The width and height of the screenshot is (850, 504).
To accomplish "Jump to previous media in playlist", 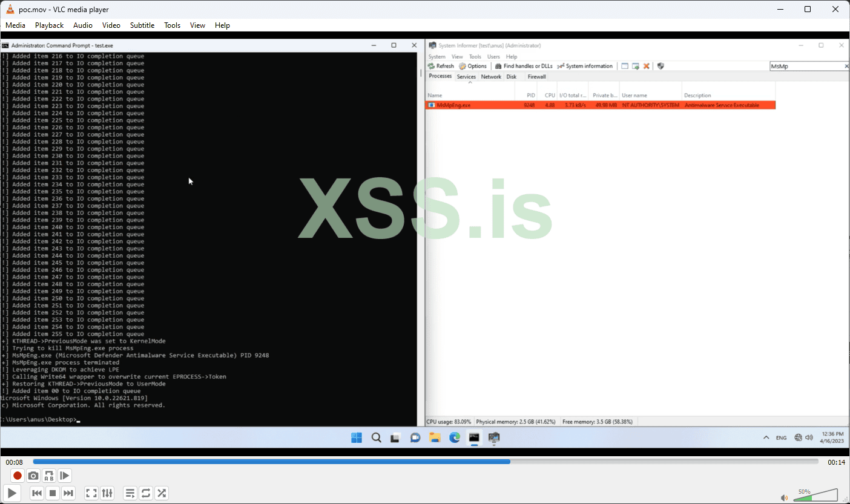I will [x=37, y=493].
